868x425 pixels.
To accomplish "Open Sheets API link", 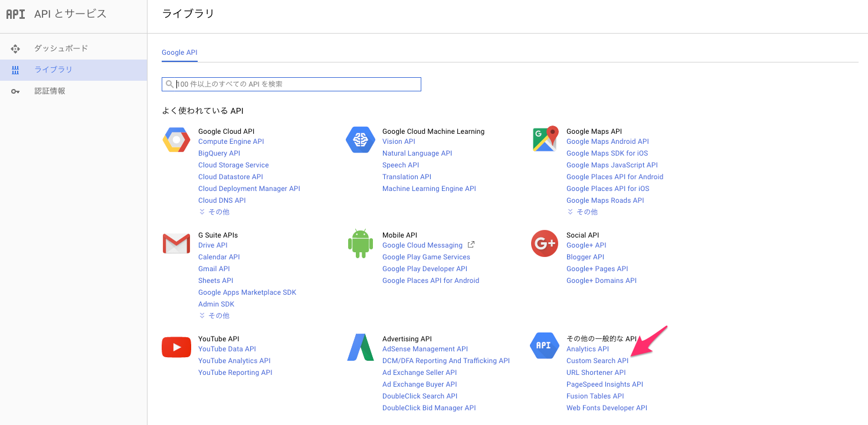I will click(x=215, y=281).
